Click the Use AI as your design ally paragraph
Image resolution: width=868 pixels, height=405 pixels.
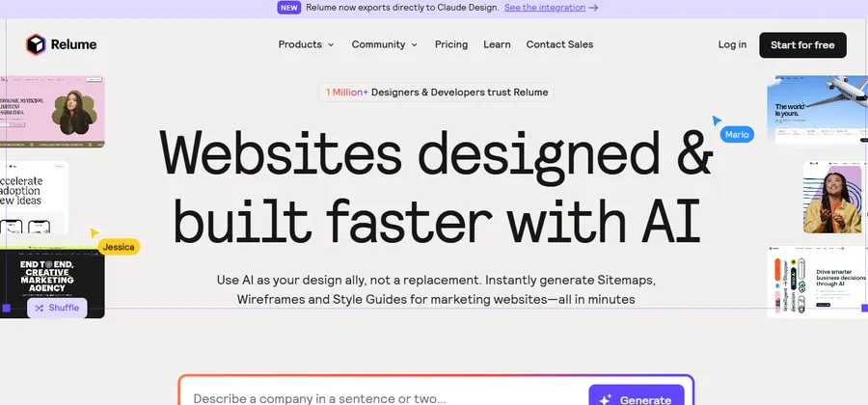436,290
